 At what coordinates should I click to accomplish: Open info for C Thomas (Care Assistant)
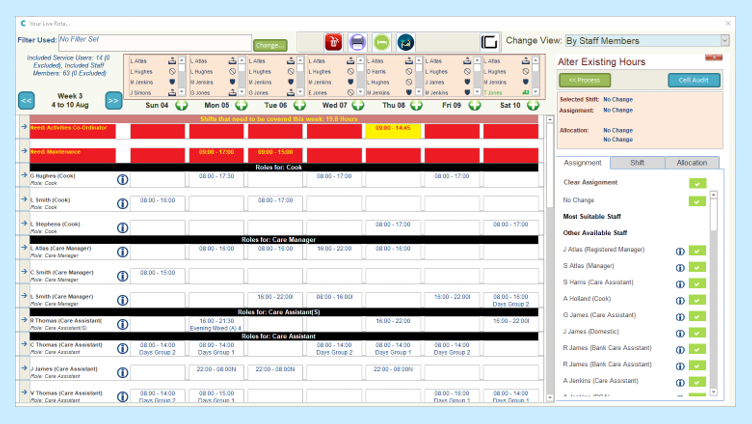point(123,348)
